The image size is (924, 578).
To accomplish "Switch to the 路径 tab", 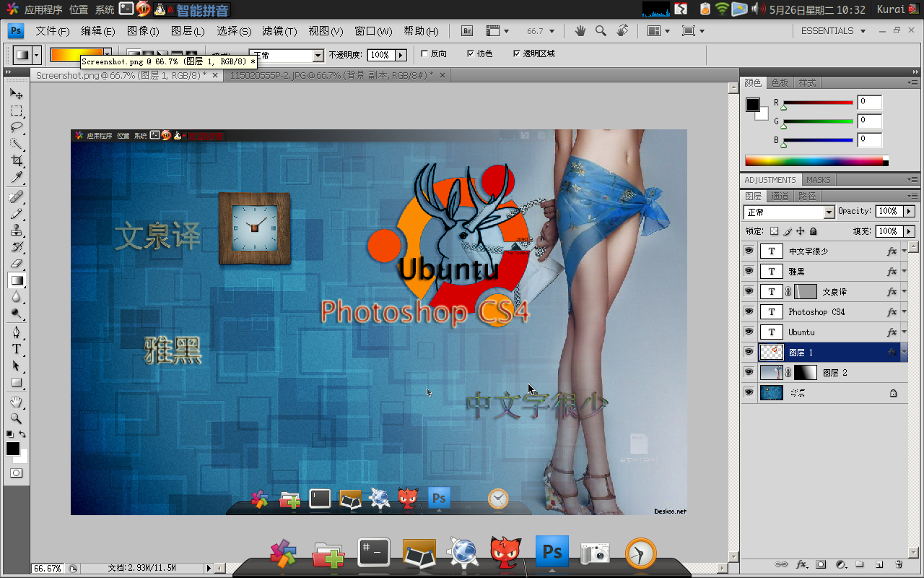I will point(807,196).
